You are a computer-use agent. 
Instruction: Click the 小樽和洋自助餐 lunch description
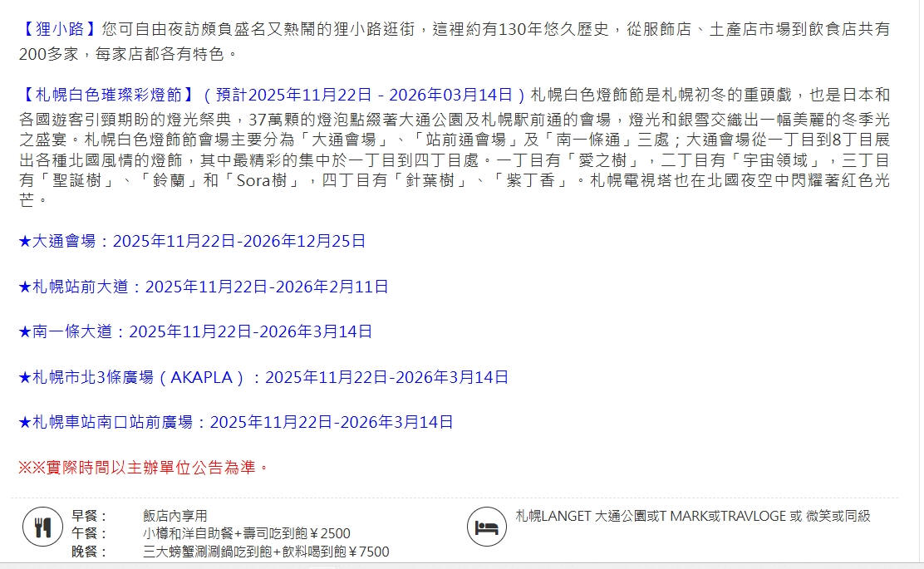(247, 533)
